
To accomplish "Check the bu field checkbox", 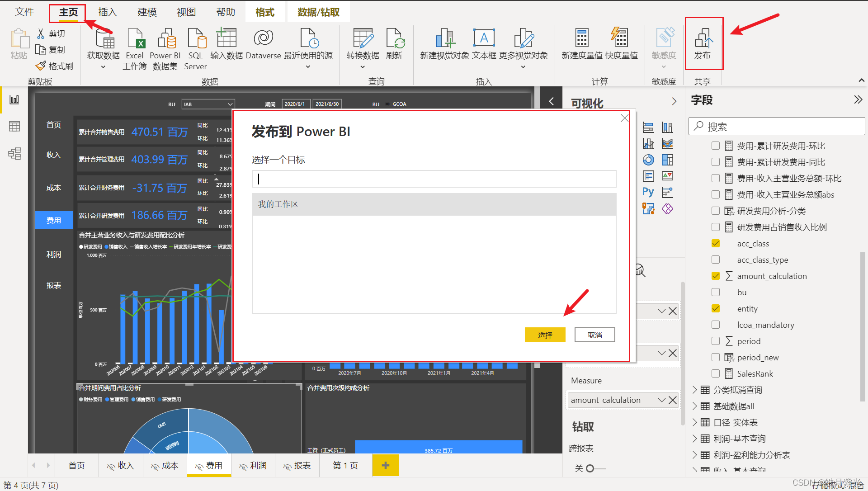I will pos(716,292).
